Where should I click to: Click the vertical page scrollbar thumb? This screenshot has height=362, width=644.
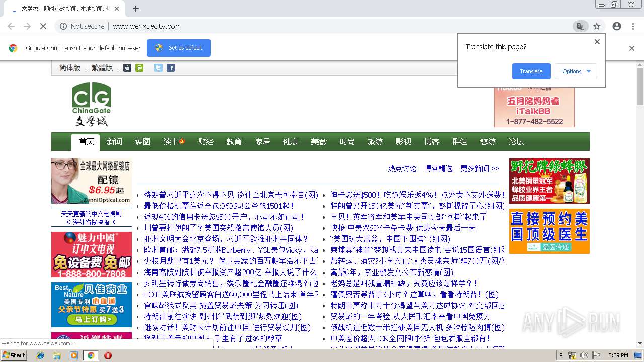click(640, 86)
